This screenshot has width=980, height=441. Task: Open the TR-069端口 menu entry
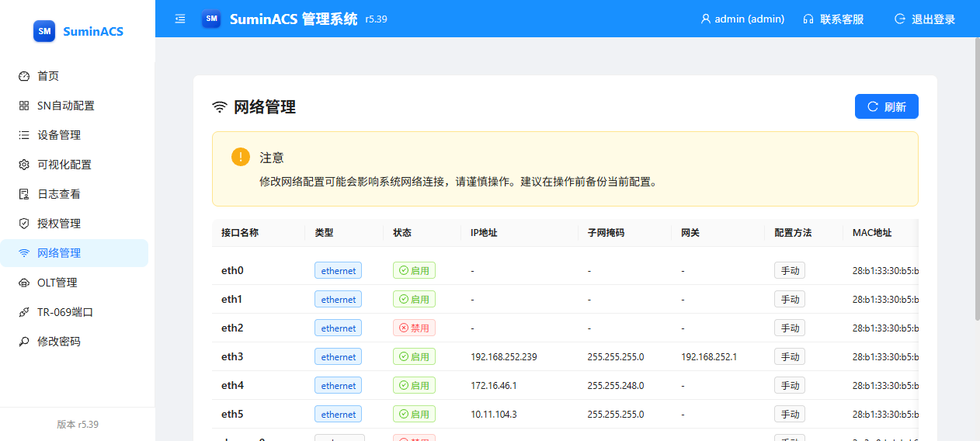tap(74, 312)
